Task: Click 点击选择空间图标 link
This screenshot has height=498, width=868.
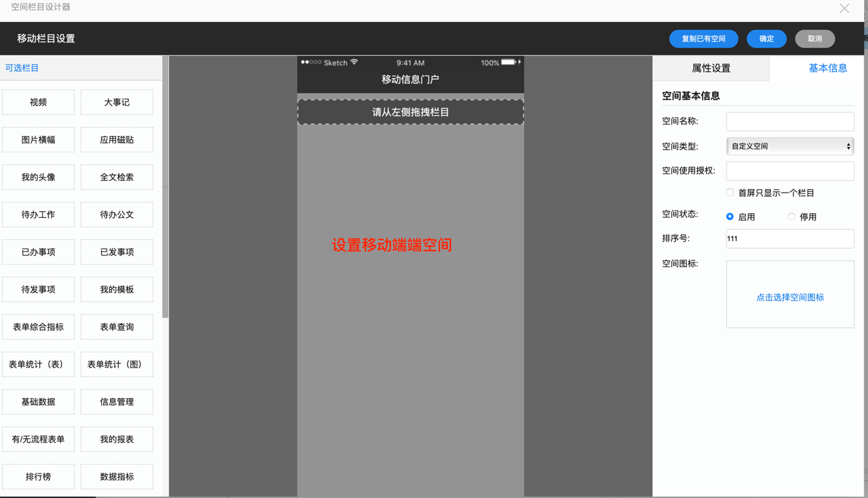Action: point(789,297)
